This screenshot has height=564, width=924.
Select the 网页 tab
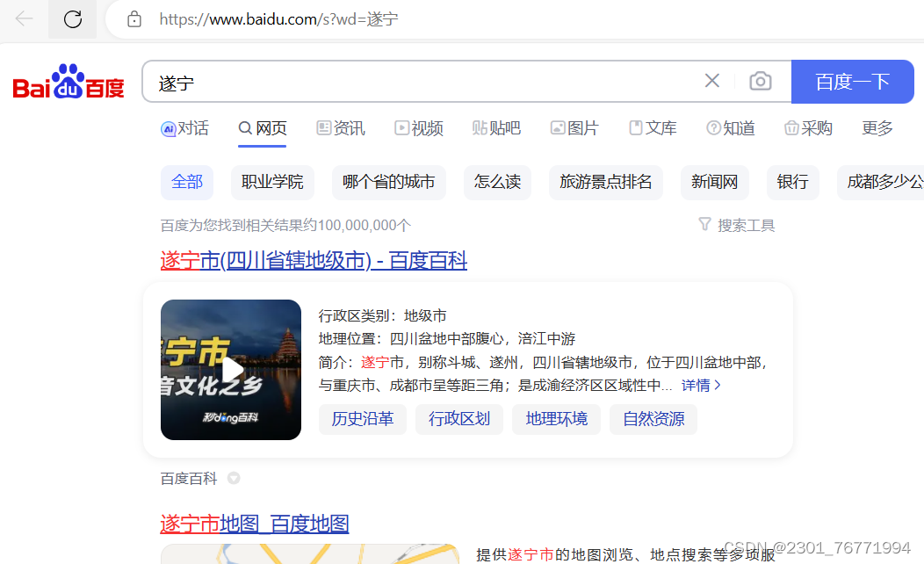[x=263, y=128]
